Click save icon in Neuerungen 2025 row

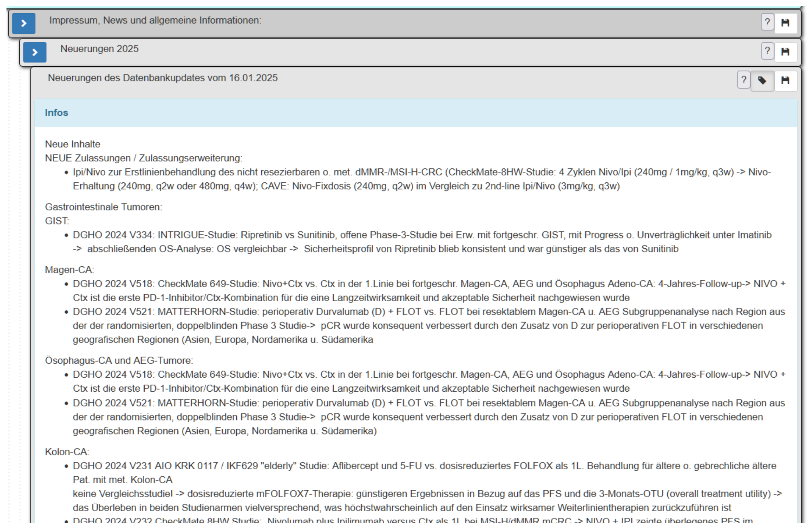pyautogui.click(x=786, y=52)
